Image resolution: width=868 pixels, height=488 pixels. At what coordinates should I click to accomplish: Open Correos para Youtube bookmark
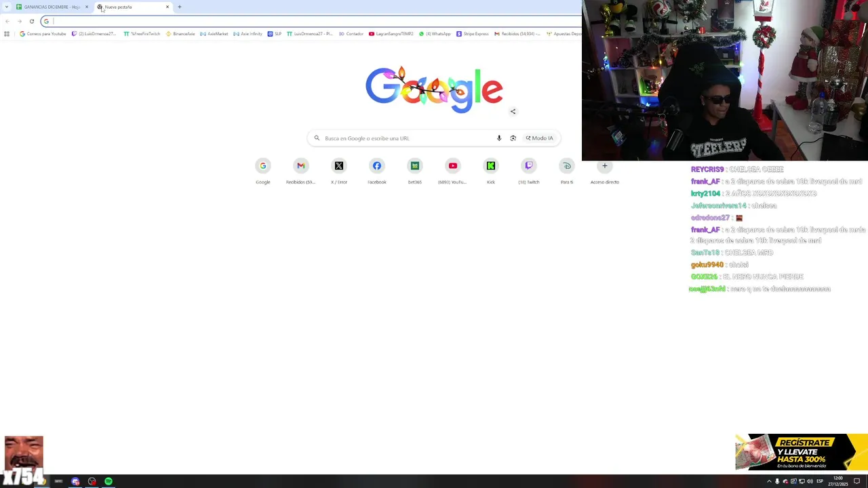43,34
